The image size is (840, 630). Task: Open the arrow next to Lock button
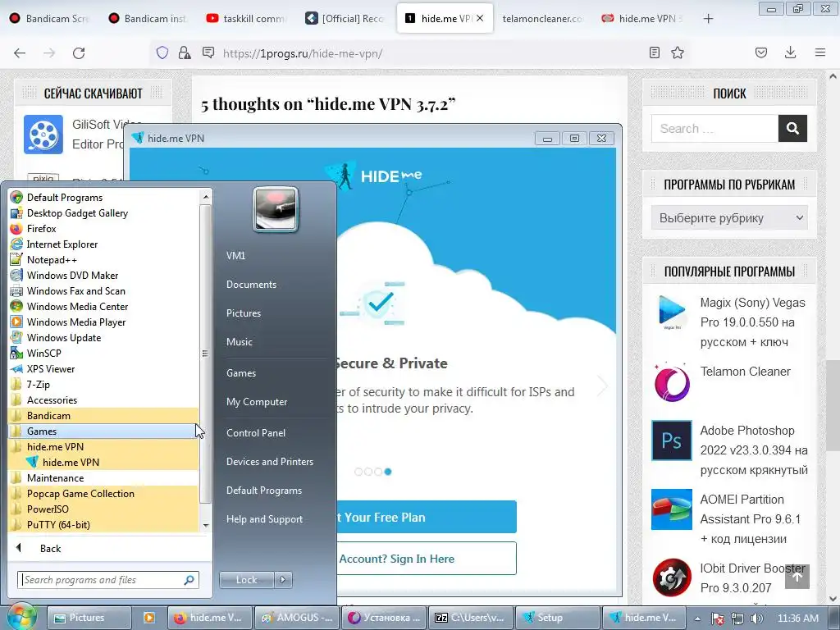[x=283, y=580]
